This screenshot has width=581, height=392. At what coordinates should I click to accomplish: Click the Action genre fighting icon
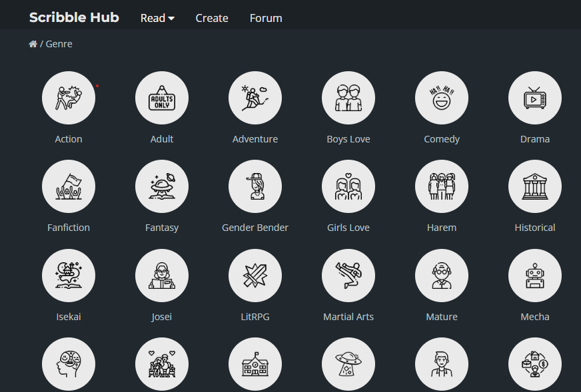[x=69, y=98]
